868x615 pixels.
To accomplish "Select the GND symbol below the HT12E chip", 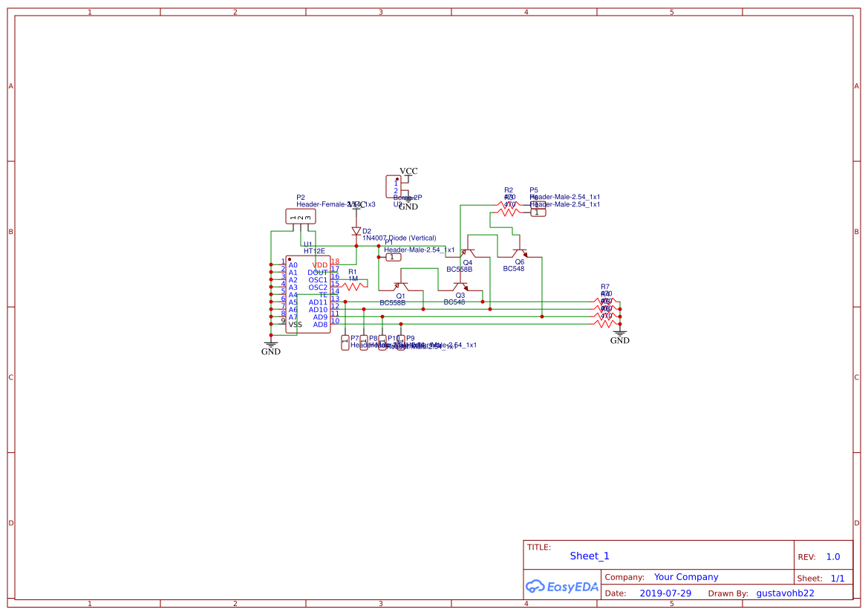I will click(x=271, y=348).
